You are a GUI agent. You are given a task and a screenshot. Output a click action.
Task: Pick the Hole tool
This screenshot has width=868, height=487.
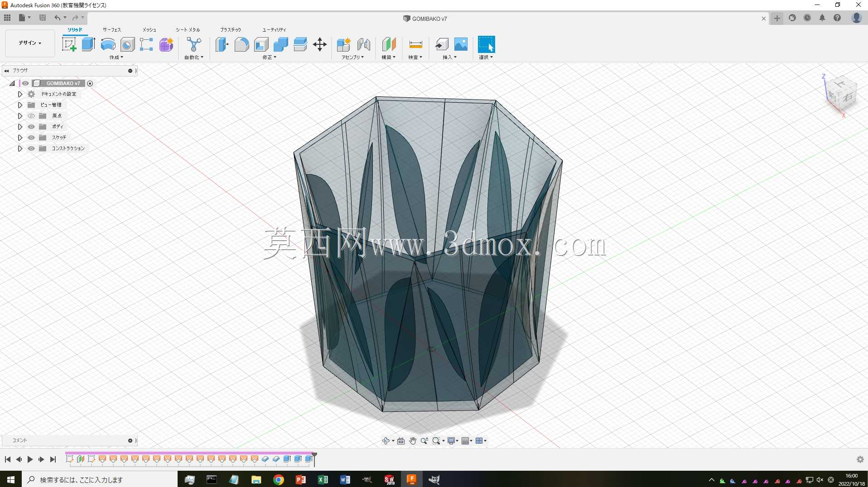[127, 44]
